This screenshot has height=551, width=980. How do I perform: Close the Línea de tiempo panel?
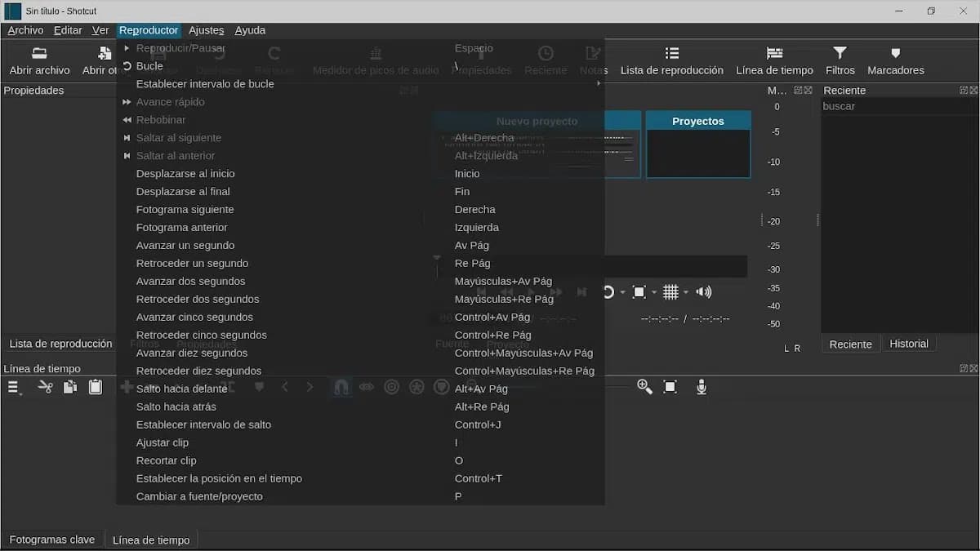pyautogui.click(x=973, y=369)
